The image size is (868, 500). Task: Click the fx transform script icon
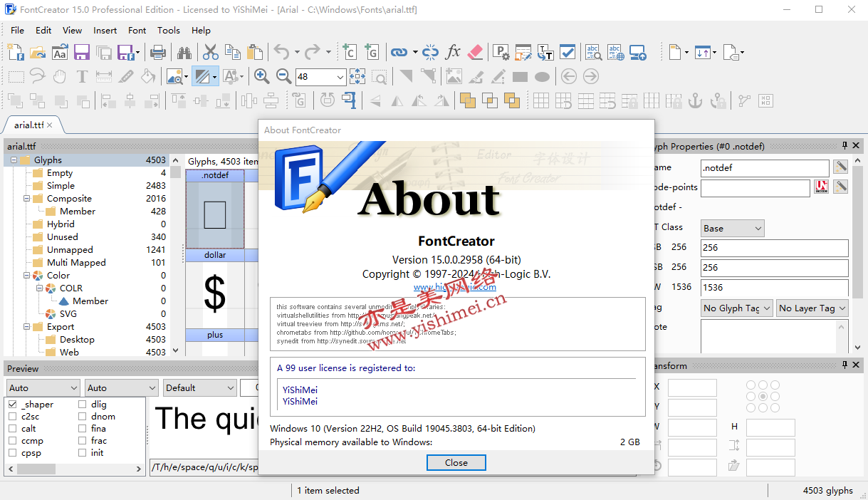click(453, 52)
